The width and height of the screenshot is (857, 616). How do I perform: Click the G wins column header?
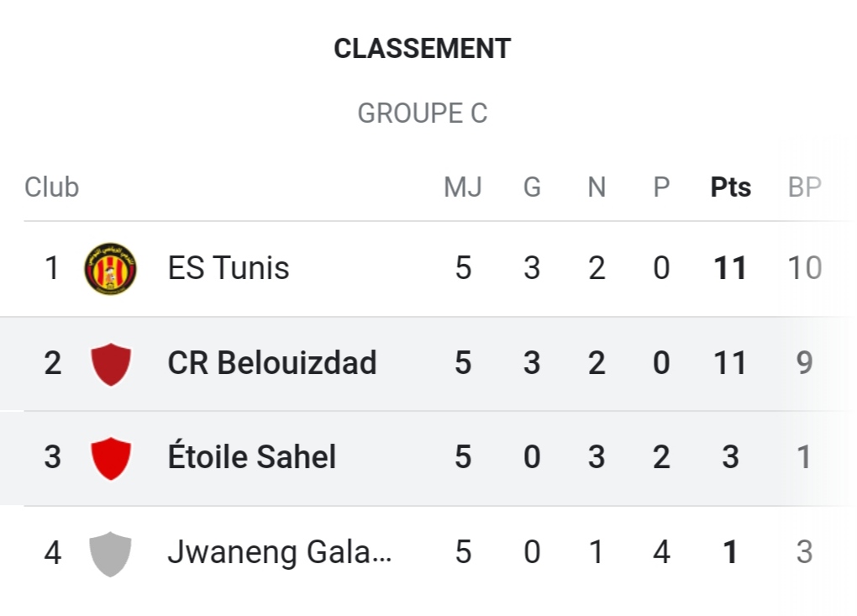coord(532,187)
